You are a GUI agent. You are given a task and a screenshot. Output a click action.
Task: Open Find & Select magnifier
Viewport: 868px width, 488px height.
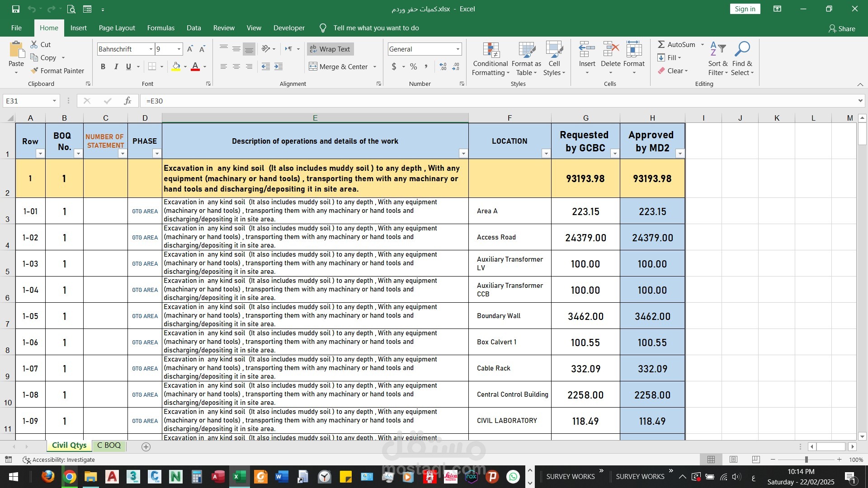tap(742, 59)
